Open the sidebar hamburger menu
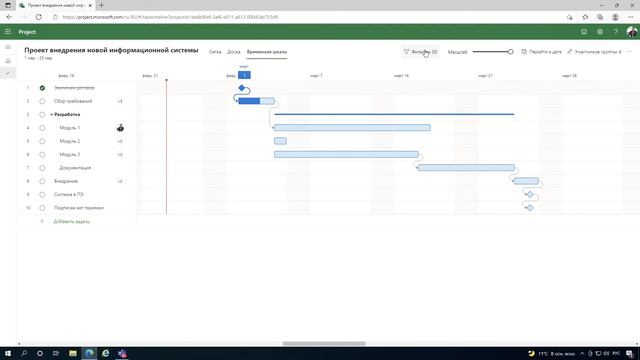The width and height of the screenshot is (640, 360). point(8,47)
